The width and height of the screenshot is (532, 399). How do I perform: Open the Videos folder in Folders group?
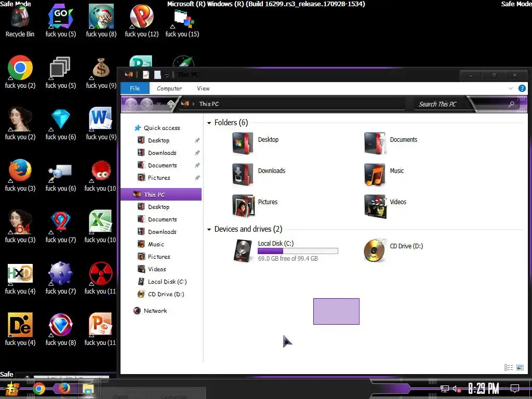click(375, 206)
